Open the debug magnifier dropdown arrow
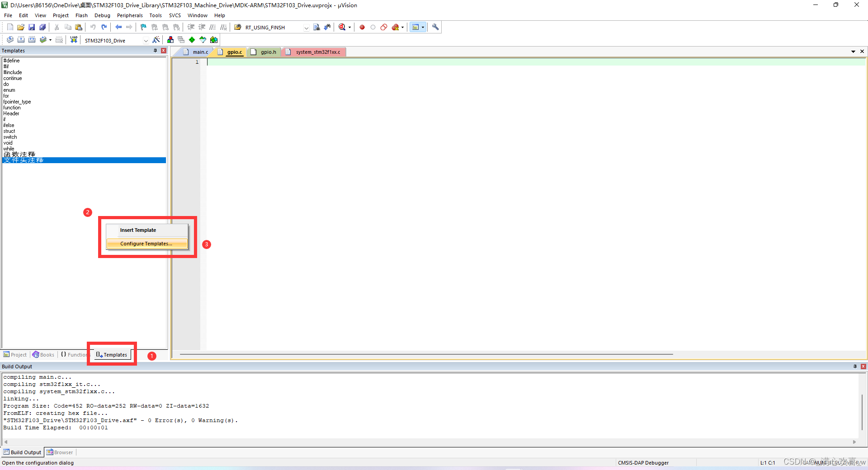The width and height of the screenshot is (868, 470). [x=349, y=27]
